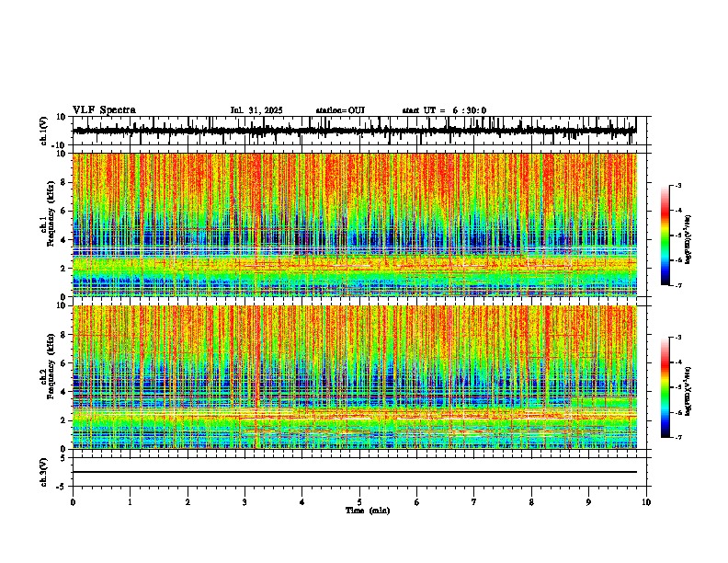This screenshot has width=728, height=563.
Task: Click the "-3" label on ch.2 color bar
Action: coord(678,338)
